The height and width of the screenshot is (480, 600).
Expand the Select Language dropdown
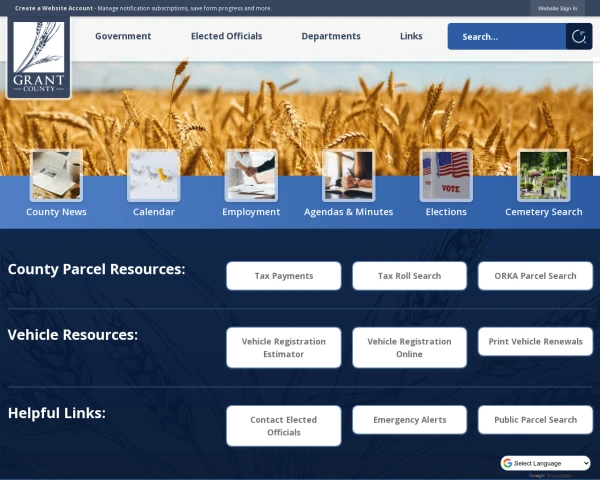546,463
